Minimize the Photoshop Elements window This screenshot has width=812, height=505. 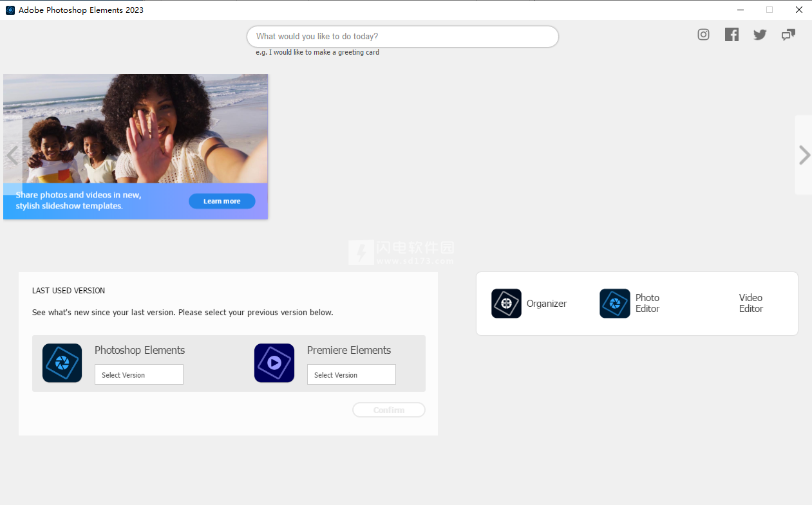point(740,10)
